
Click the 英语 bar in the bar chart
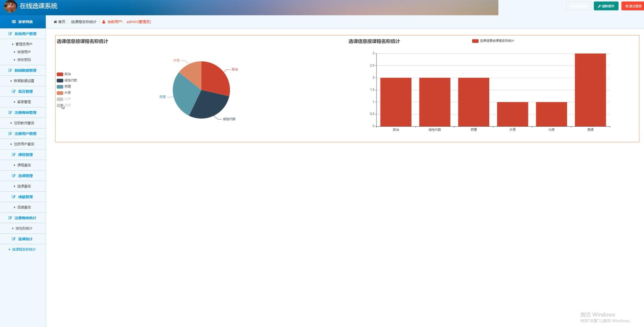[x=590, y=90]
